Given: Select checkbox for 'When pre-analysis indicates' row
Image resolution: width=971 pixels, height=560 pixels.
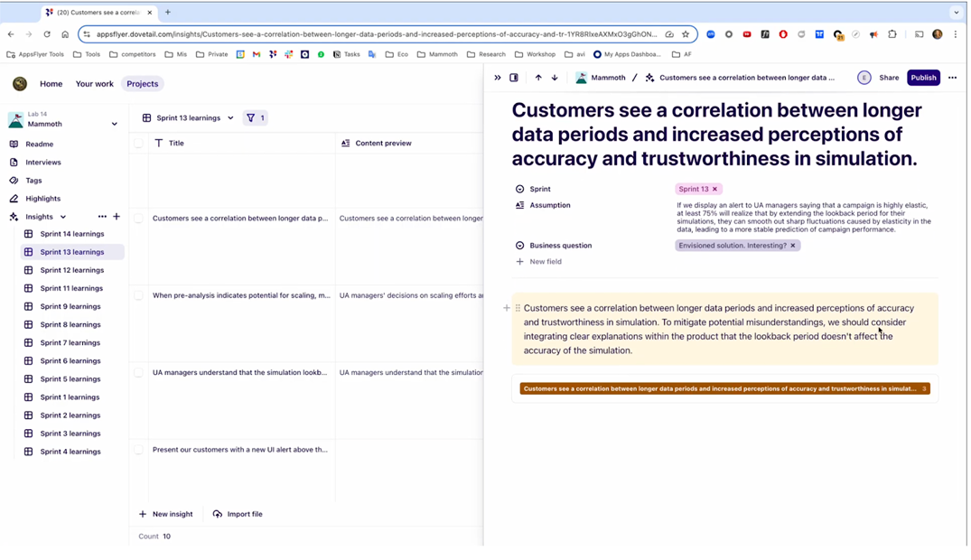Looking at the screenshot, I should tap(139, 295).
